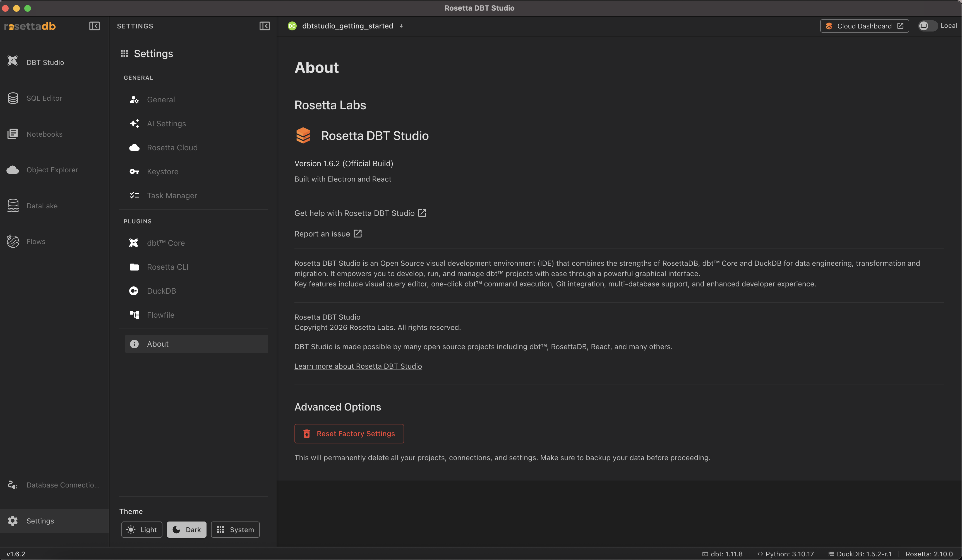Click the DuckDB: 1.5.2-r.1 status entry

(860, 554)
